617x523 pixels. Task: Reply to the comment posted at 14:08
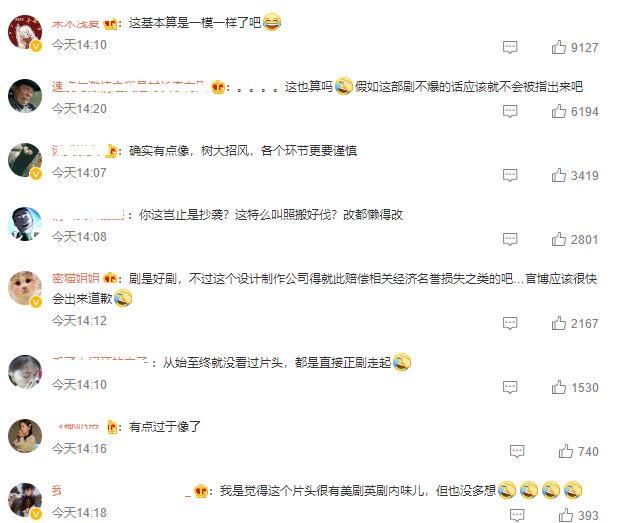pyautogui.click(x=510, y=239)
